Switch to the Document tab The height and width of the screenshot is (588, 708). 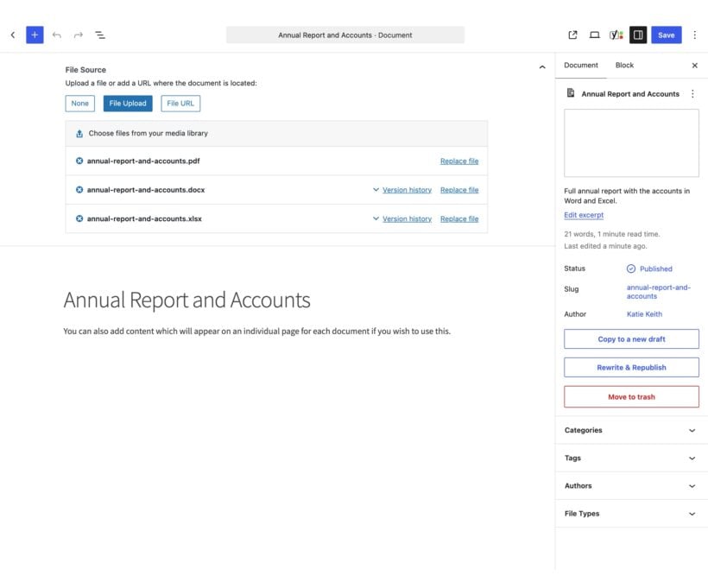[581, 66]
